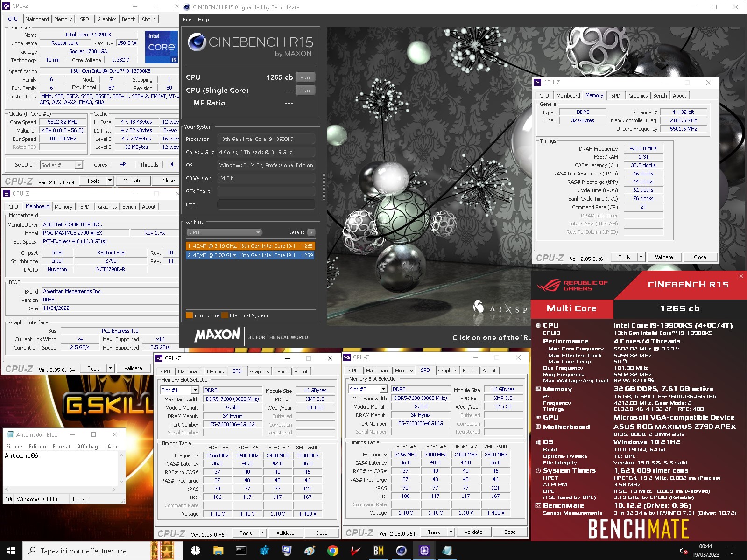Screen dimensions: 747x560
Task: Open Affichage menu in Notepad
Action: click(89, 447)
